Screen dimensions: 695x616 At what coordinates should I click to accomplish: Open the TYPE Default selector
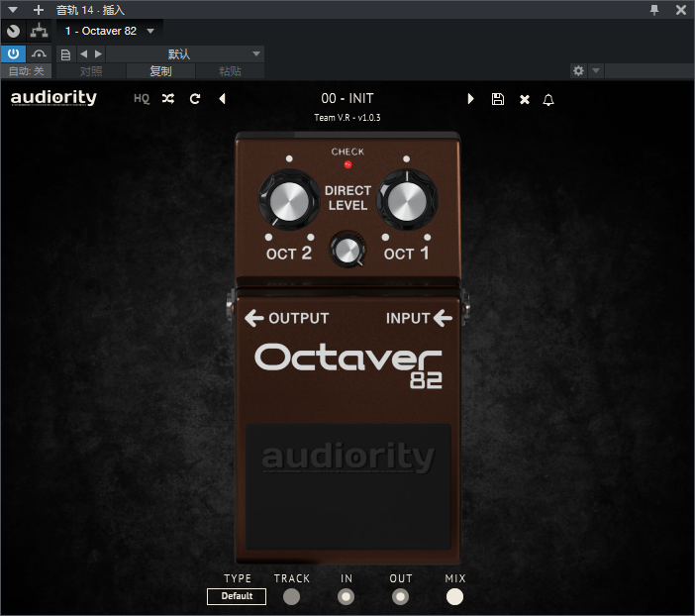click(x=237, y=596)
